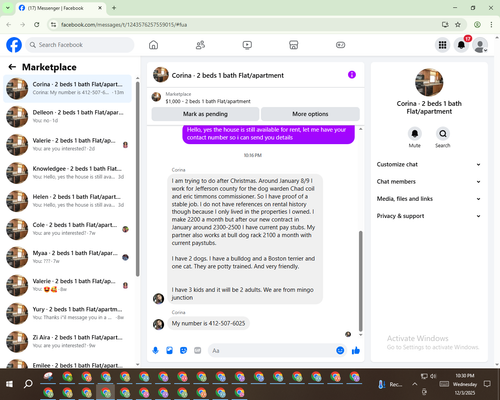Open the account profile menu
This screenshot has height=400, width=500.
click(x=480, y=45)
